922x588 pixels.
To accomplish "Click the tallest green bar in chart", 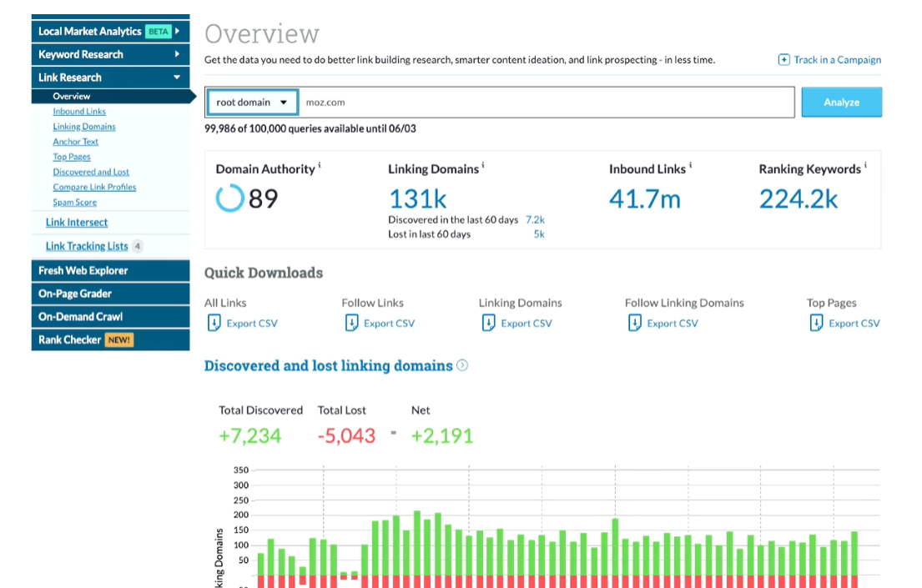I will [417, 542].
